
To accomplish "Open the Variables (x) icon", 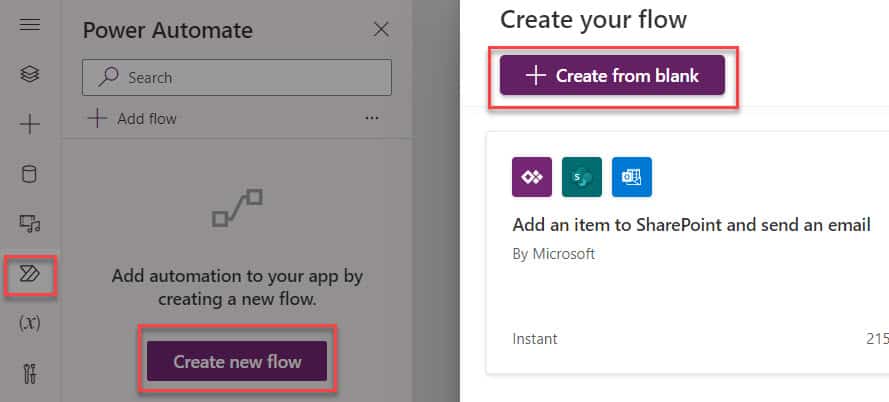I will [29, 324].
